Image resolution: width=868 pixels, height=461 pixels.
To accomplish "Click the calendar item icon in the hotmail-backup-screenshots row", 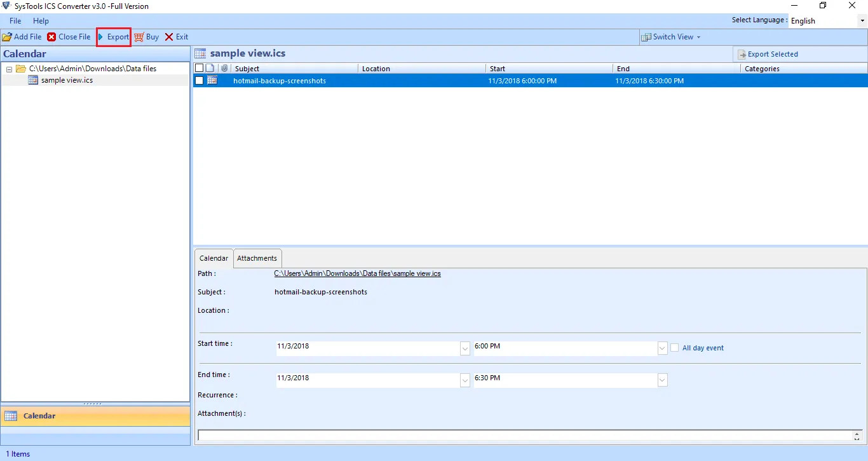I will click(212, 80).
